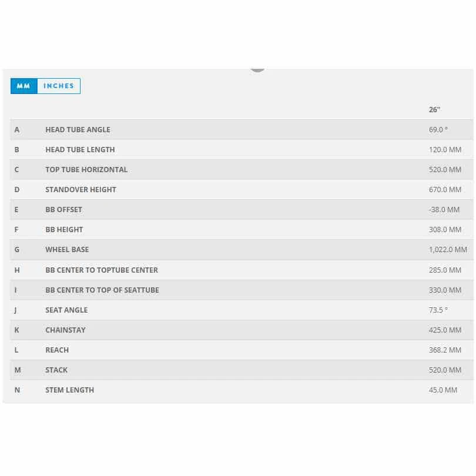476x476 pixels.
Task: Select the 26" size column header
Action: point(434,110)
